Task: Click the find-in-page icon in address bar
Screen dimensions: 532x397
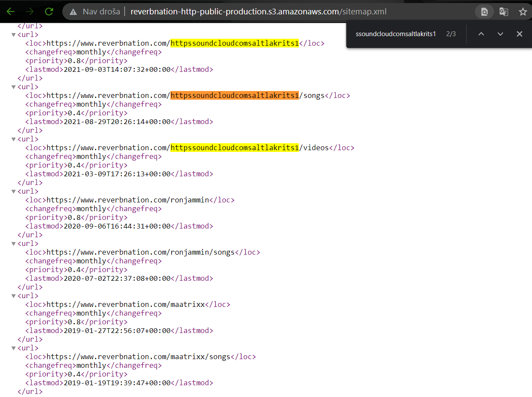Action: [484, 12]
